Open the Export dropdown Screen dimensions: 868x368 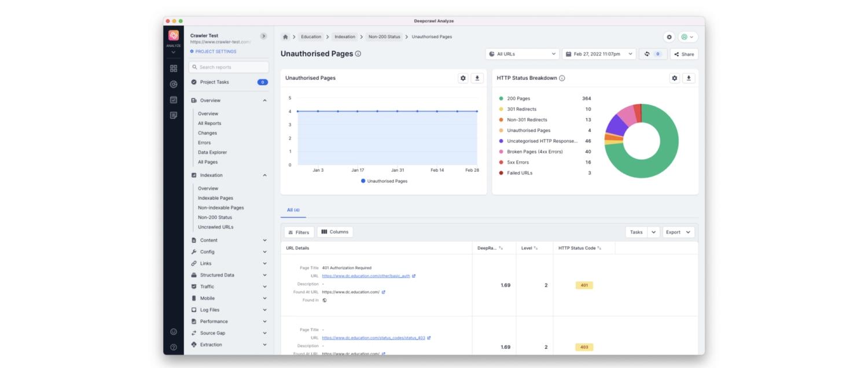tap(678, 232)
